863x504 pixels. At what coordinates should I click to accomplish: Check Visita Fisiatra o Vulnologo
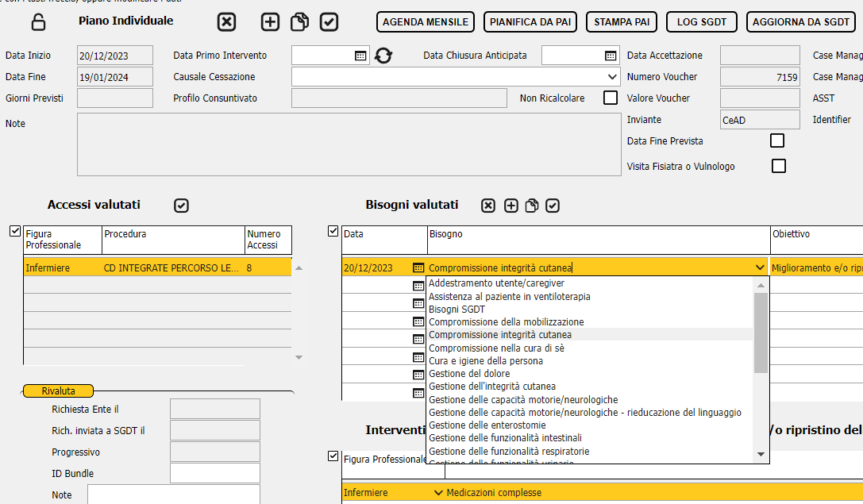(x=779, y=166)
